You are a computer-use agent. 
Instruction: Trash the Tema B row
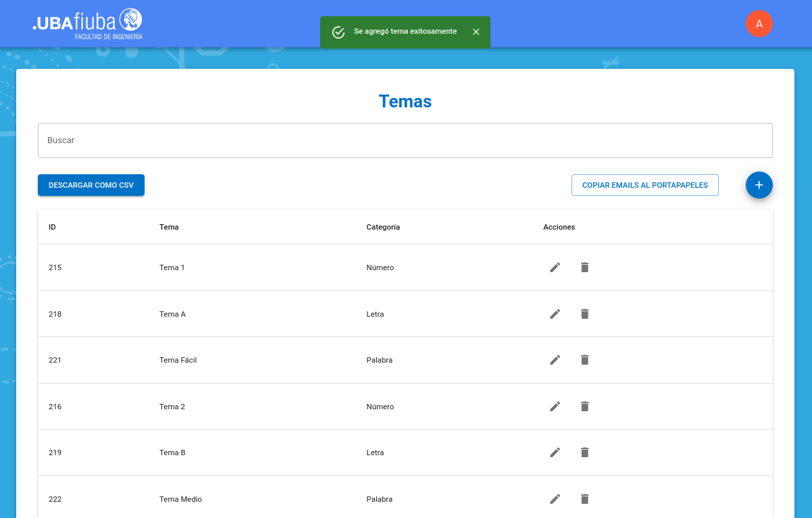click(x=585, y=452)
